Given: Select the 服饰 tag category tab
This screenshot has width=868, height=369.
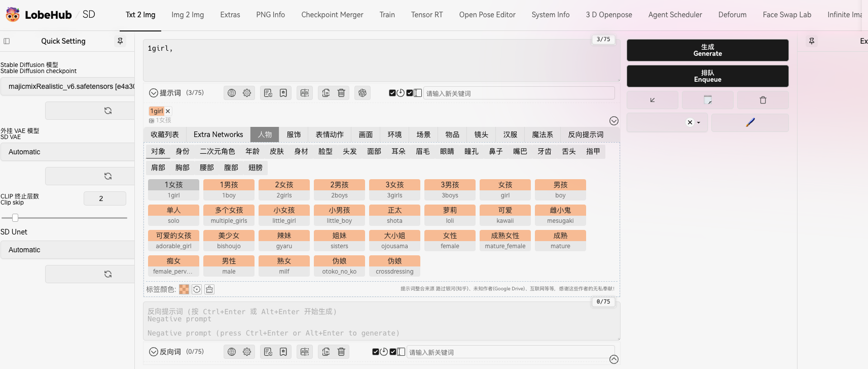Looking at the screenshot, I should tap(294, 135).
